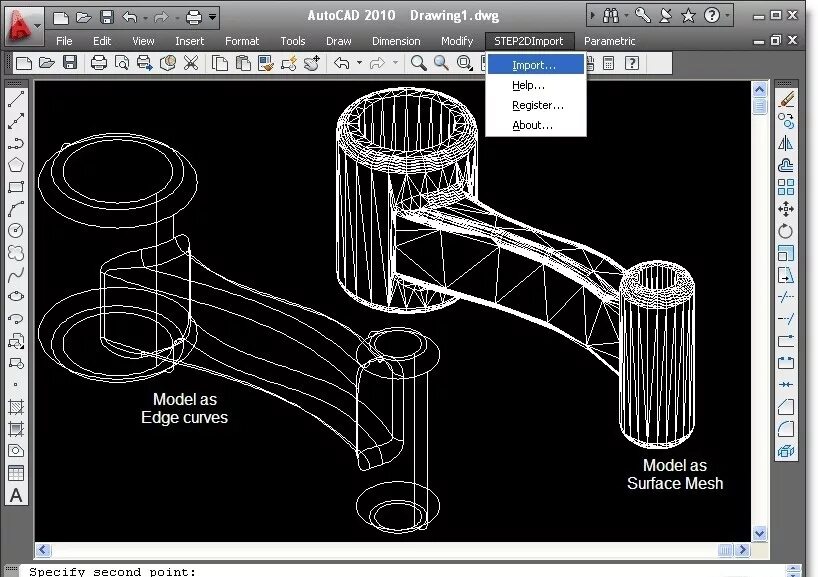
Task: Select the Array tool
Action: (786, 187)
